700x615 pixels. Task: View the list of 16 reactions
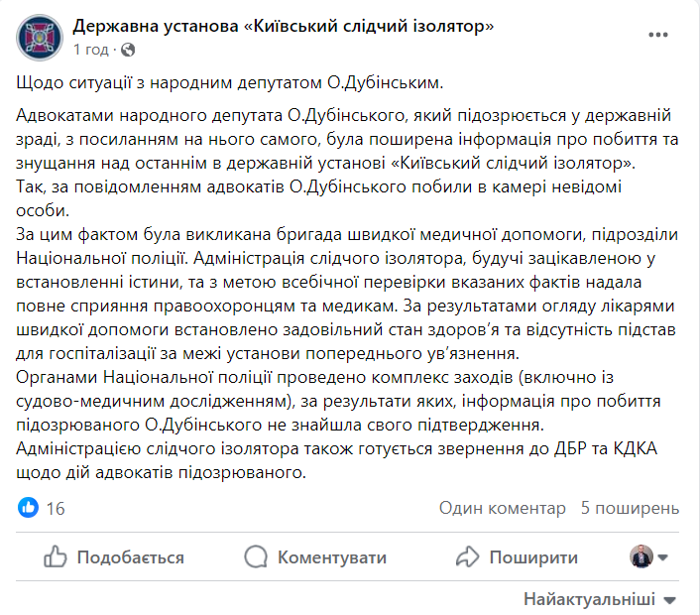pyautogui.click(x=56, y=509)
